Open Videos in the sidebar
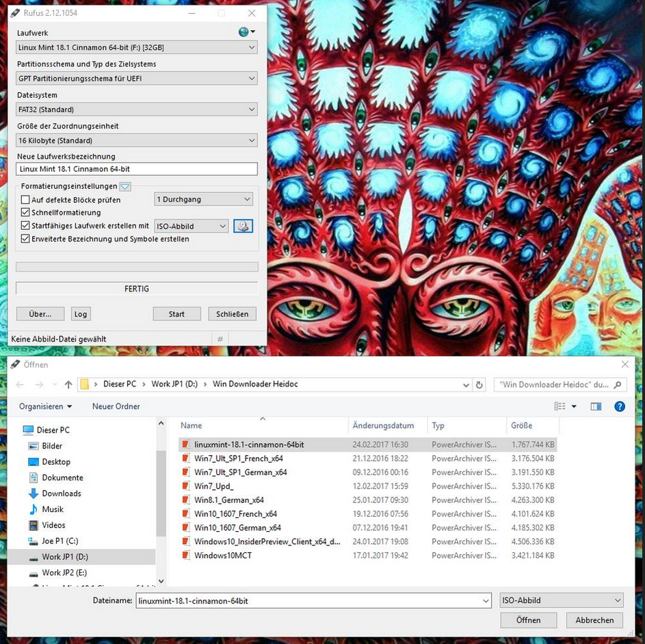This screenshot has height=644, width=645. click(x=53, y=525)
